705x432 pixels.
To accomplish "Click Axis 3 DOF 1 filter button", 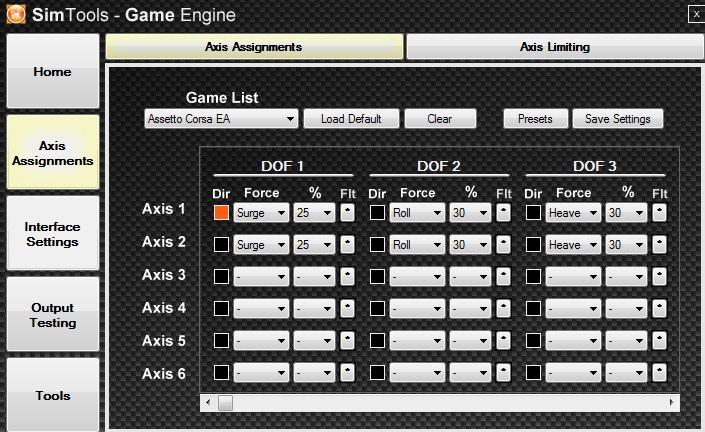I will coord(347,276).
